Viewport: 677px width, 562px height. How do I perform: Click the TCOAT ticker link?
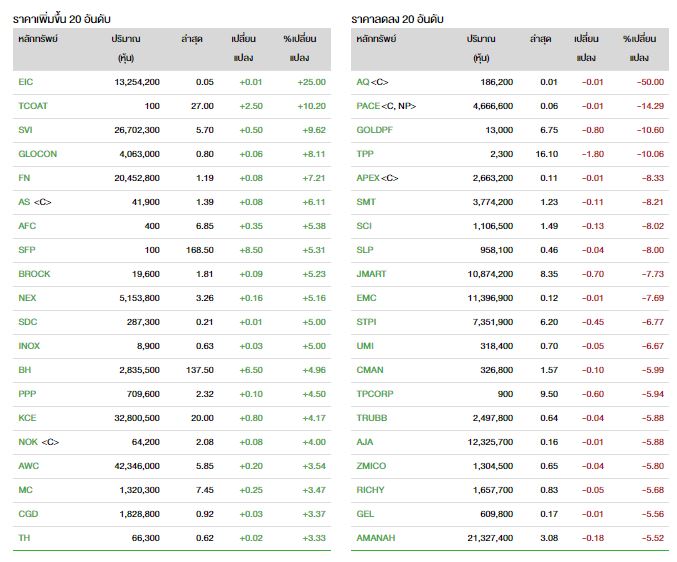tap(32, 105)
